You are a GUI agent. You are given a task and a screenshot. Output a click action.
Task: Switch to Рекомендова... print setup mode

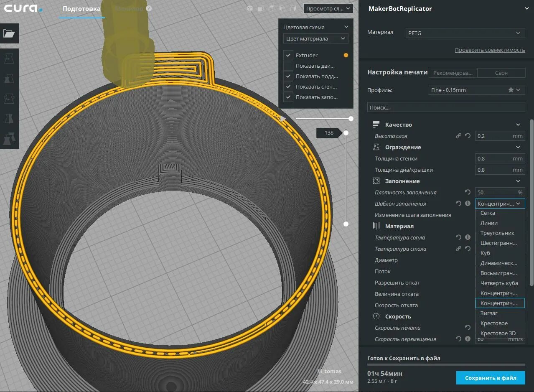click(453, 73)
